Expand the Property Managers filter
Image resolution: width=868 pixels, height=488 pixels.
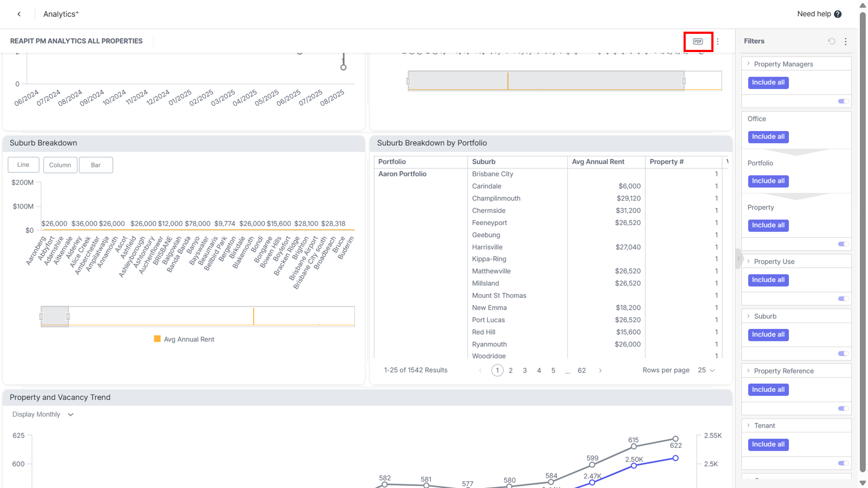pos(748,64)
